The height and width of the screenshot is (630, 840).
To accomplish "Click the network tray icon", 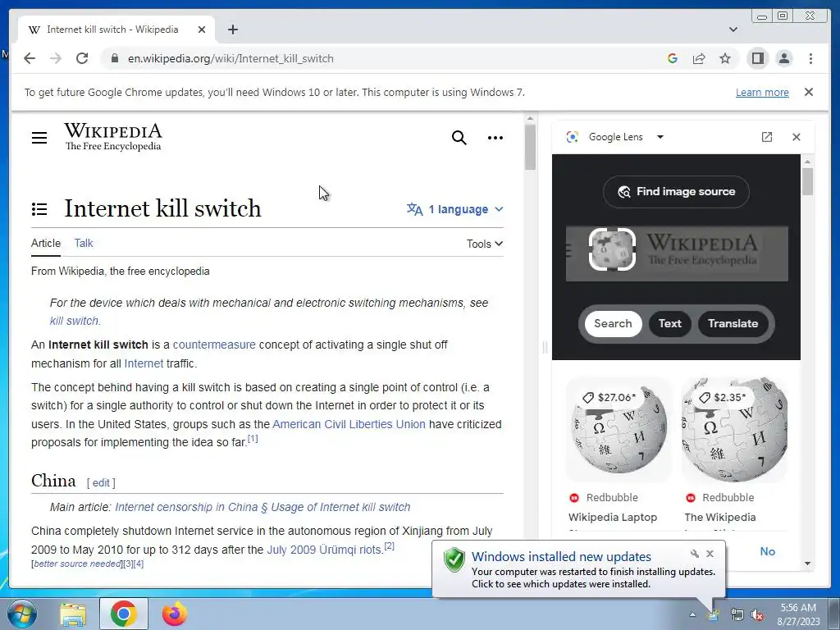I will 737,615.
